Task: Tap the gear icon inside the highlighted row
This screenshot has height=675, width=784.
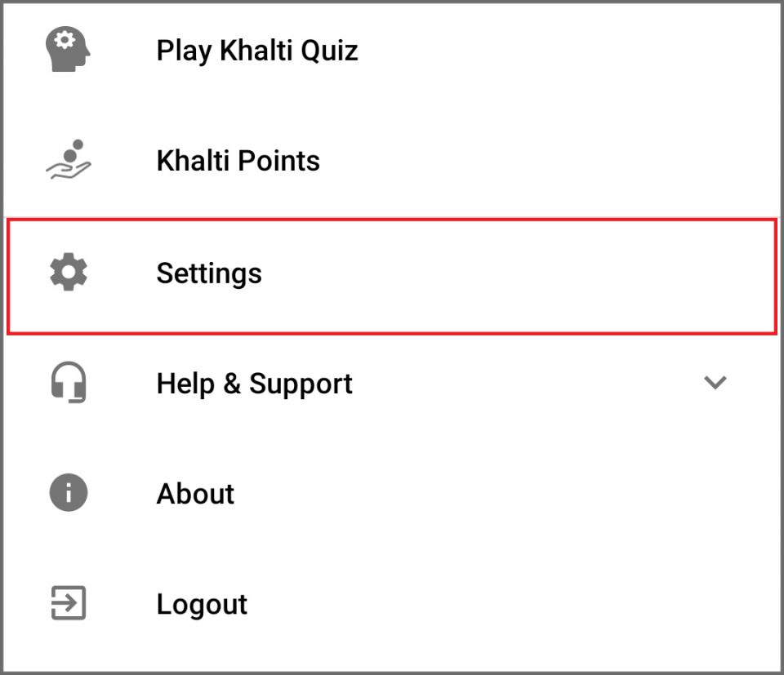Action: [x=68, y=273]
